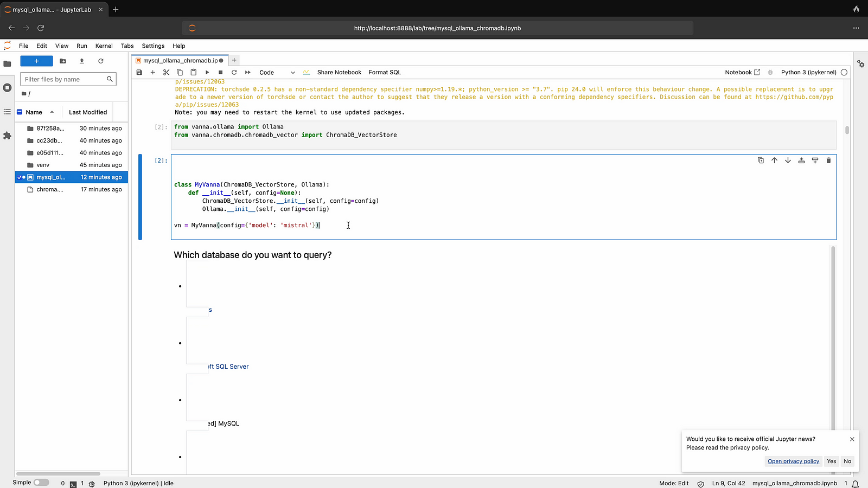
Task: Open the cell type Code dropdown
Action: tap(277, 72)
